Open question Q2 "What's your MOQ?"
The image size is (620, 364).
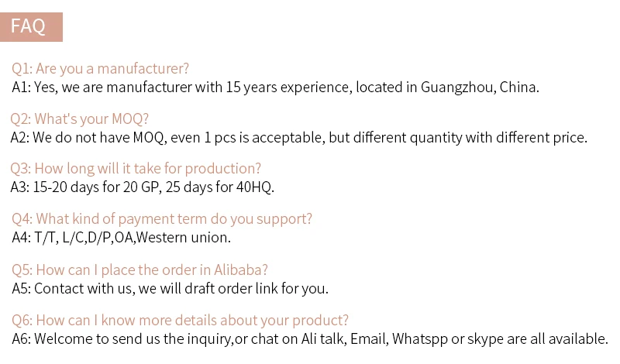(80, 118)
